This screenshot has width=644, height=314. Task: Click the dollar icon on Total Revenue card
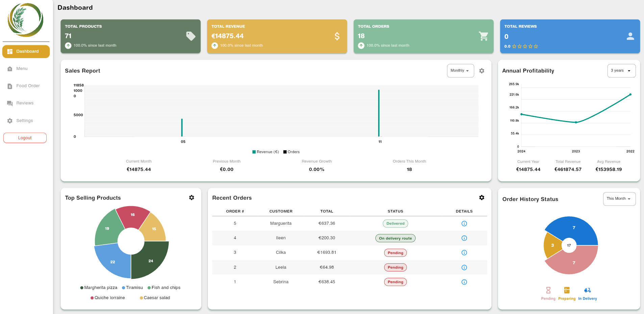click(337, 36)
